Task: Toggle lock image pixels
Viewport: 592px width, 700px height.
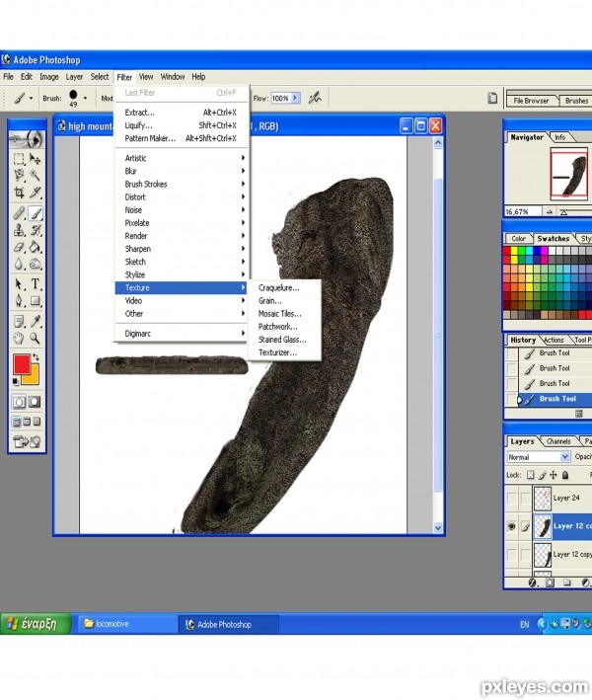Action: (542, 475)
